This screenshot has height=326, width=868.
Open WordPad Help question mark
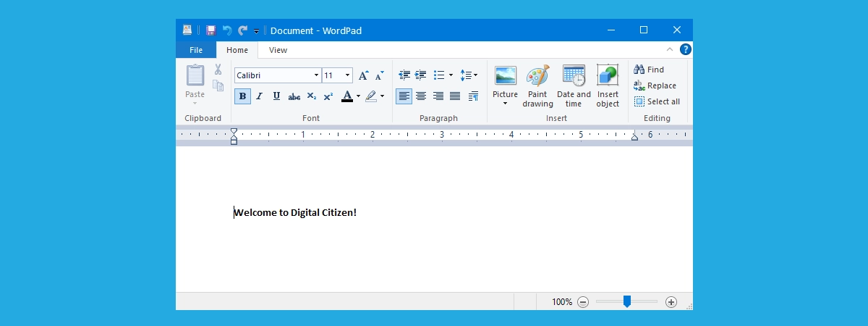click(x=686, y=49)
